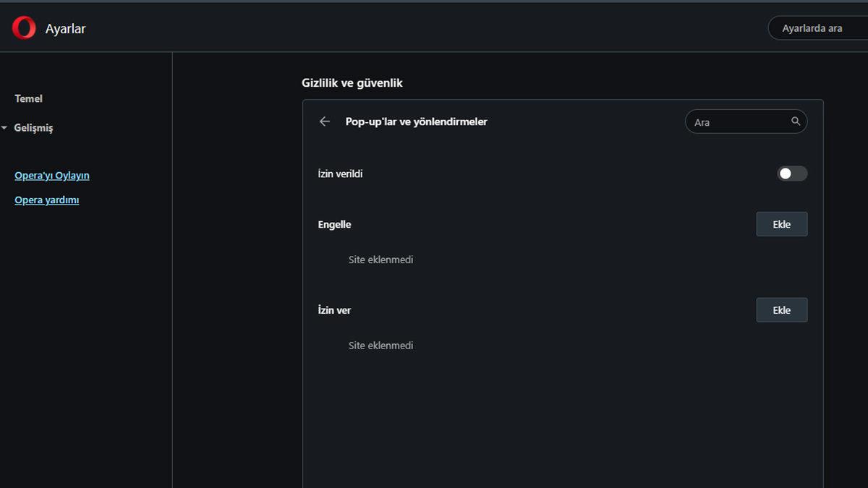Toggle the İzin verildi switch
Image resolution: width=868 pixels, height=488 pixels.
[x=791, y=174]
